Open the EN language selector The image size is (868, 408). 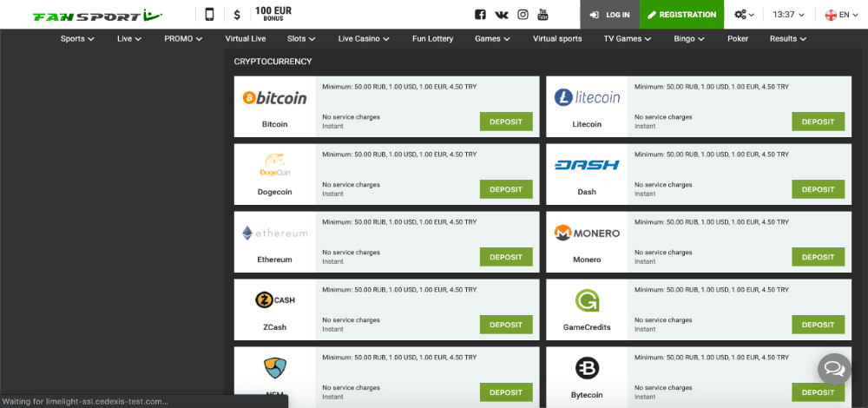tap(841, 15)
